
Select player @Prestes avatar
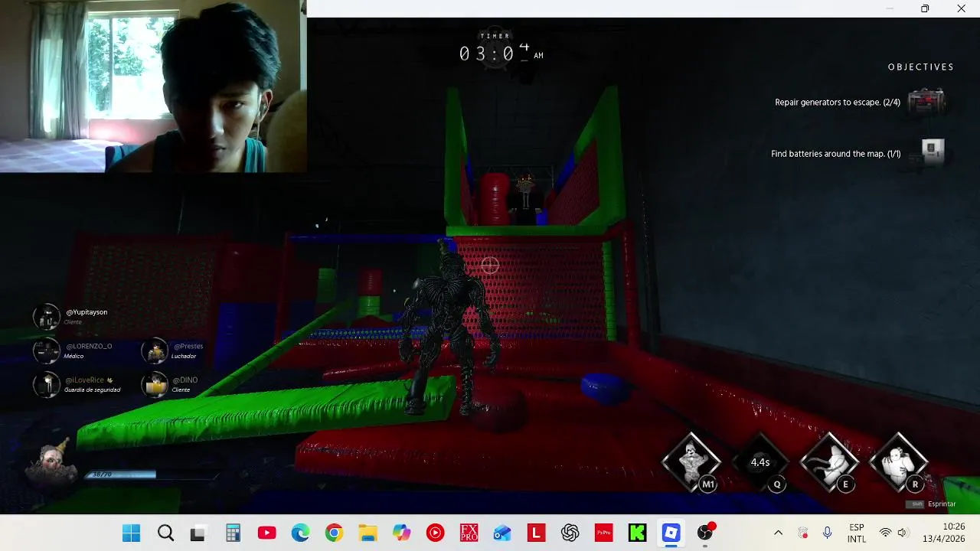(x=155, y=350)
